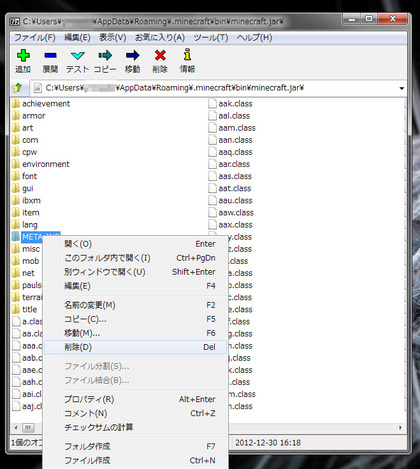The image size is (420, 469).
Task: Open the ヘルプ(H) menu
Action: (254, 37)
